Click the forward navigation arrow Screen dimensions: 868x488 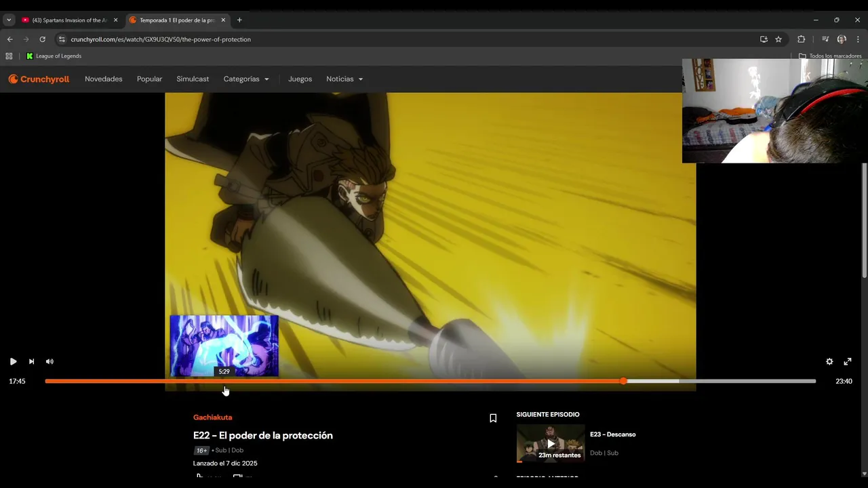(x=26, y=39)
